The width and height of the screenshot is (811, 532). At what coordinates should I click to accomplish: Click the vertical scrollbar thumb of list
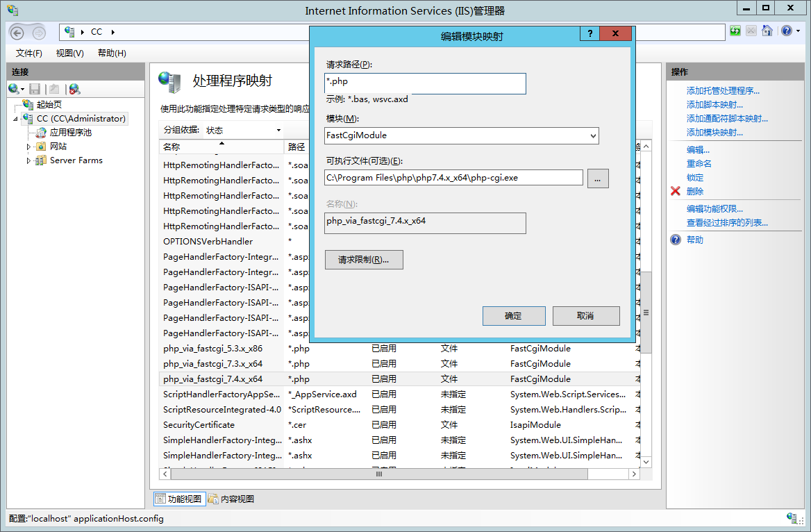pyautogui.click(x=646, y=312)
